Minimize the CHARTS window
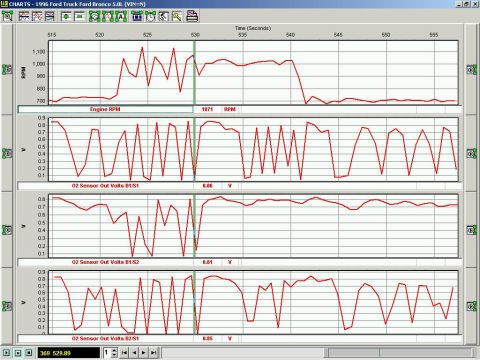This screenshot has width=480, height=360. tap(460, 4)
